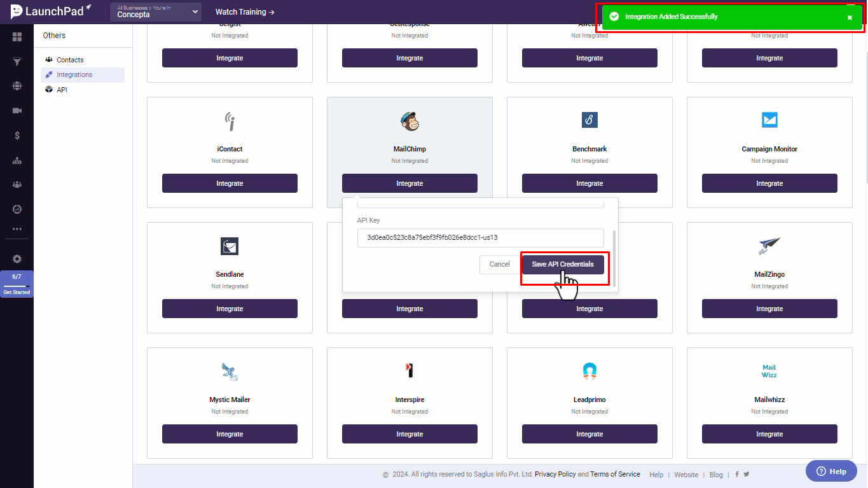Click the Mailwhizz logo
Image resolution: width=868 pixels, height=488 pixels.
(769, 371)
